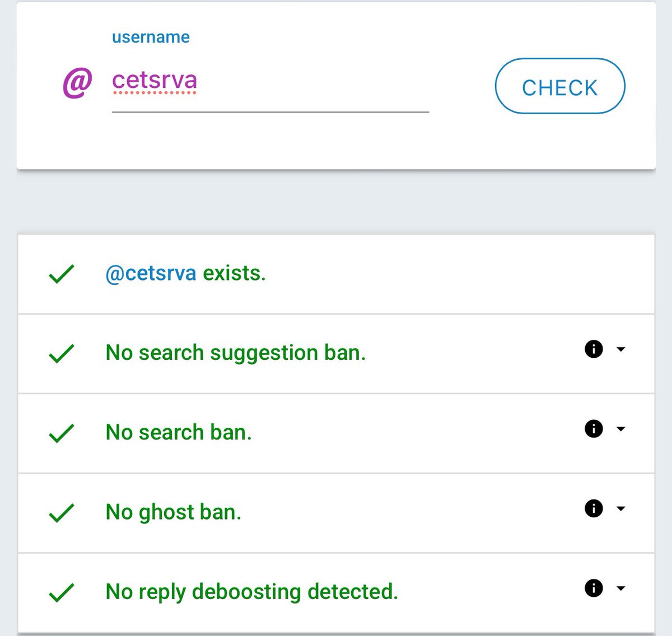The width and height of the screenshot is (672, 636).
Task: Click the purple @ symbol icon
Action: (x=77, y=83)
